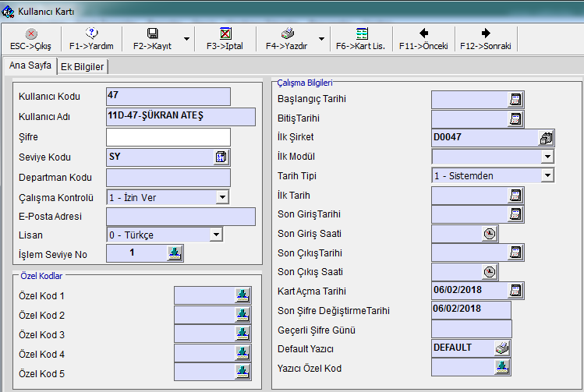
Task: Open F6 Kart Lis. card list
Action: pyautogui.click(x=362, y=34)
